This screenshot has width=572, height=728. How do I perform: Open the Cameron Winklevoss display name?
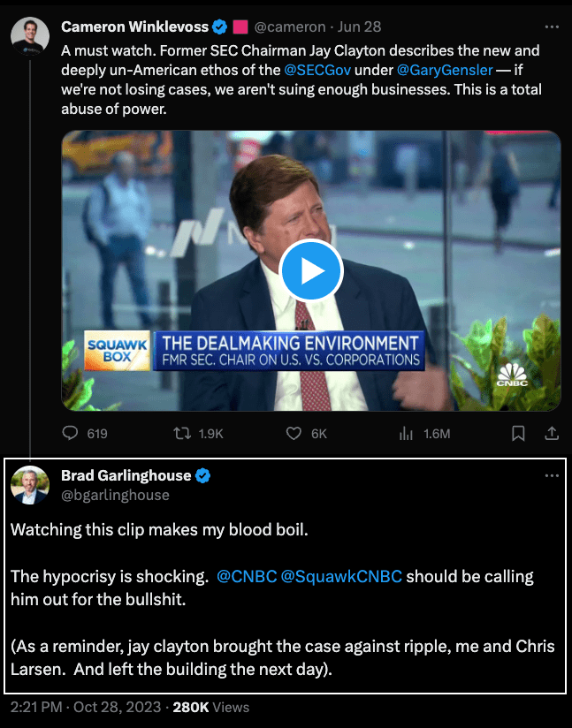tap(134, 27)
